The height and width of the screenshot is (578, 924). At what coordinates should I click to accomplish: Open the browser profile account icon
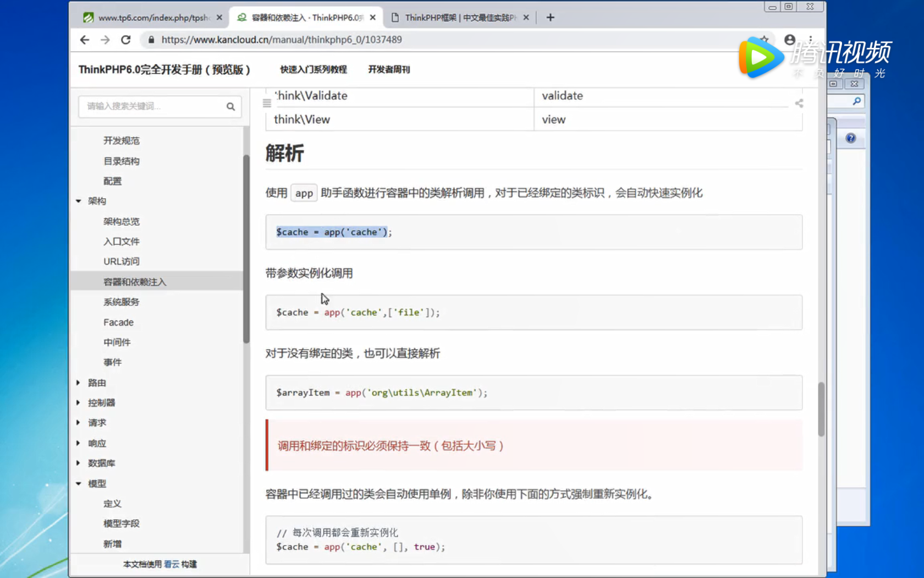pos(790,40)
